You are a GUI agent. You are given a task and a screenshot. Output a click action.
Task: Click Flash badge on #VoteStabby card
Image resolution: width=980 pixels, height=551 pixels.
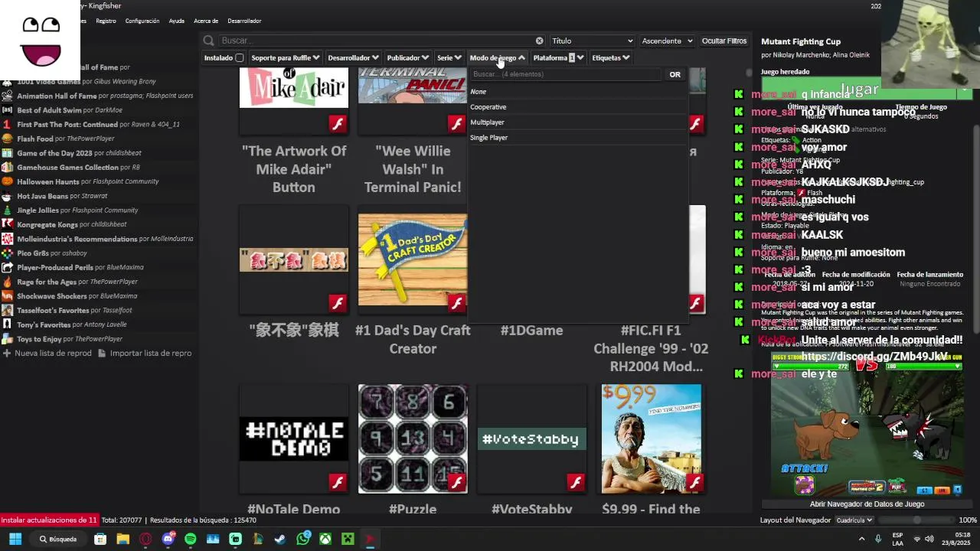[x=576, y=482]
